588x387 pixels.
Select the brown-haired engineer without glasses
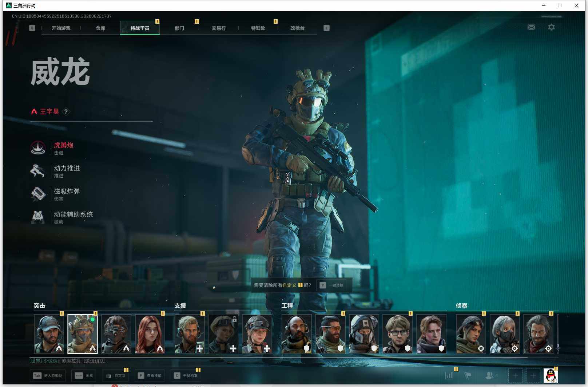pyautogui.click(x=431, y=334)
